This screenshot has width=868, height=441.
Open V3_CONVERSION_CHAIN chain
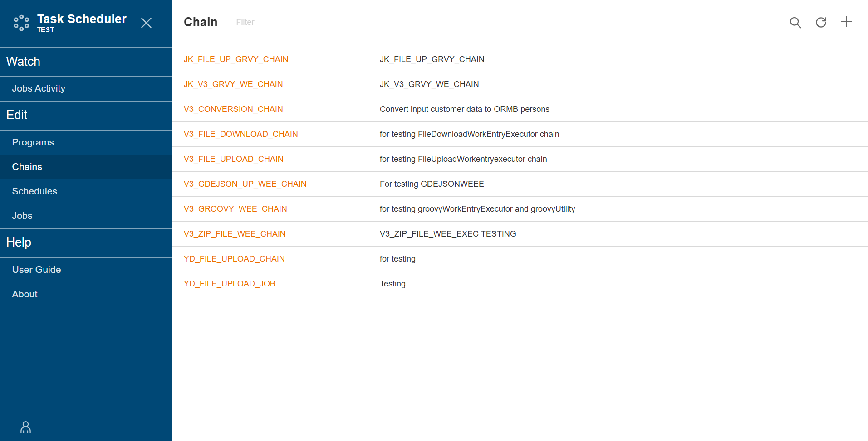click(x=233, y=109)
